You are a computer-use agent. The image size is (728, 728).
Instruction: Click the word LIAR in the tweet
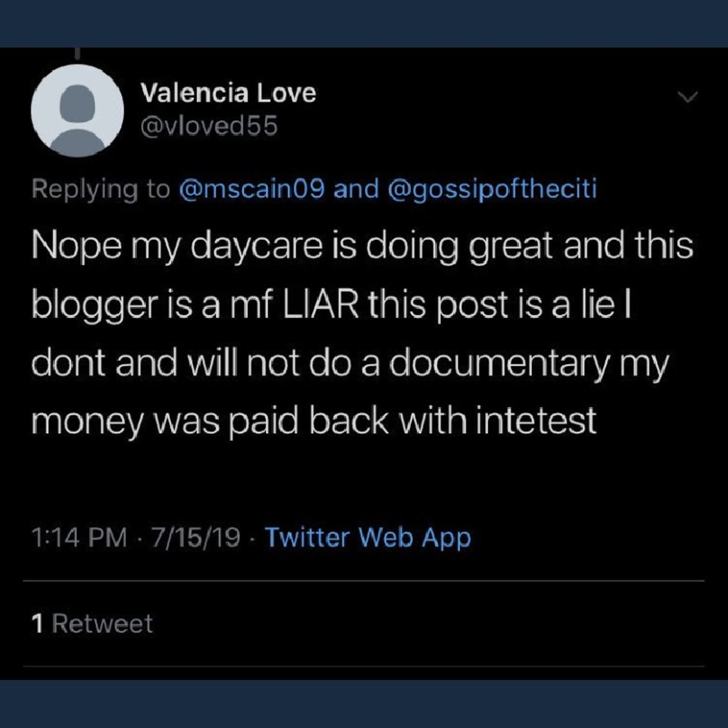[x=320, y=304]
